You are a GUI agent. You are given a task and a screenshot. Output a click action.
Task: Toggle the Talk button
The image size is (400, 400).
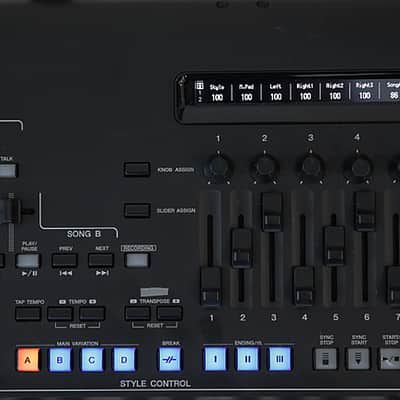[x=7, y=171]
